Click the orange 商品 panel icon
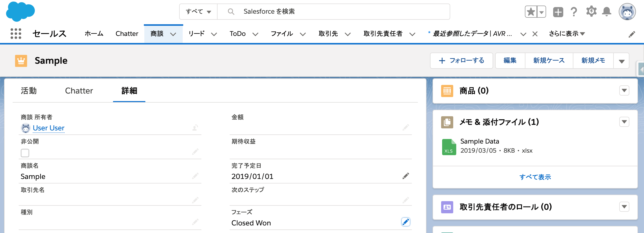This screenshot has height=233, width=644. pyautogui.click(x=447, y=91)
